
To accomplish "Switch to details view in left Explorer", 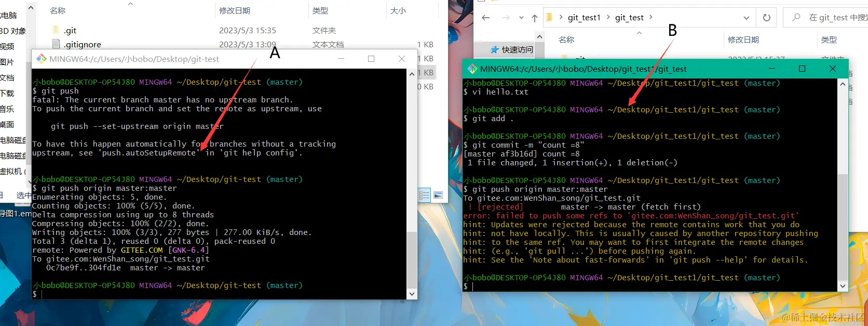I will tap(425, 195).
